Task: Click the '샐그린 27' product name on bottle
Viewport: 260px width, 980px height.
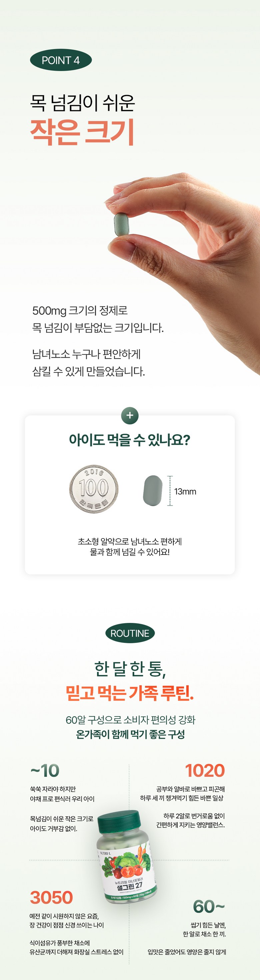Action: point(129,886)
